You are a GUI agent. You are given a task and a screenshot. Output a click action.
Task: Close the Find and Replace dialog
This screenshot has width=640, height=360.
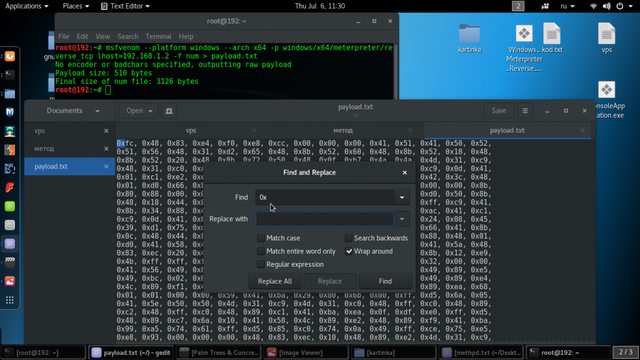click(x=404, y=173)
